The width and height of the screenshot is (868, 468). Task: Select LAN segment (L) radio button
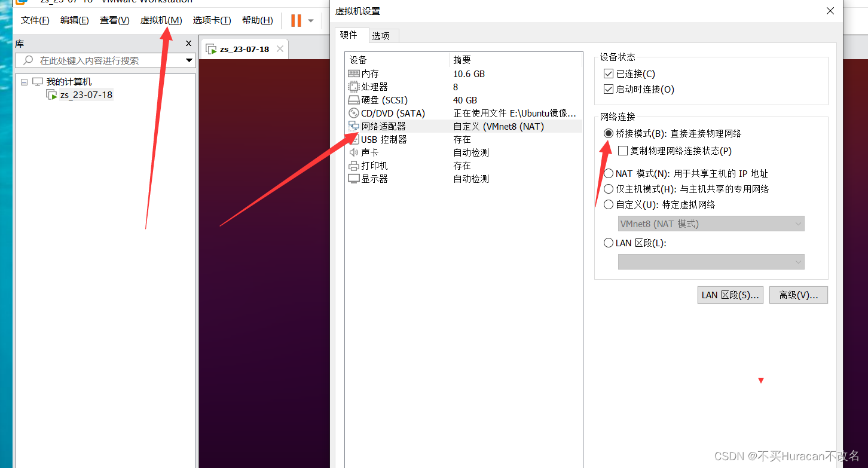609,243
